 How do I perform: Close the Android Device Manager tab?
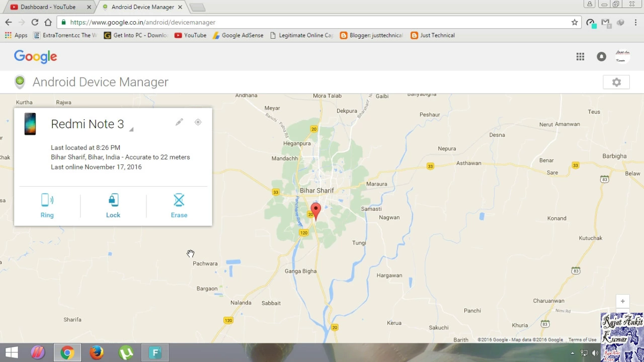180,7
